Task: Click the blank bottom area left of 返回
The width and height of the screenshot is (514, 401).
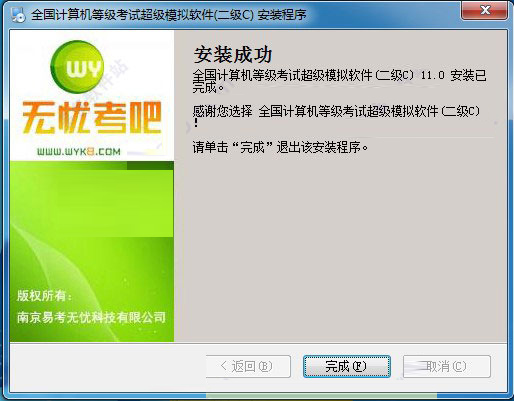Action: tap(108, 366)
